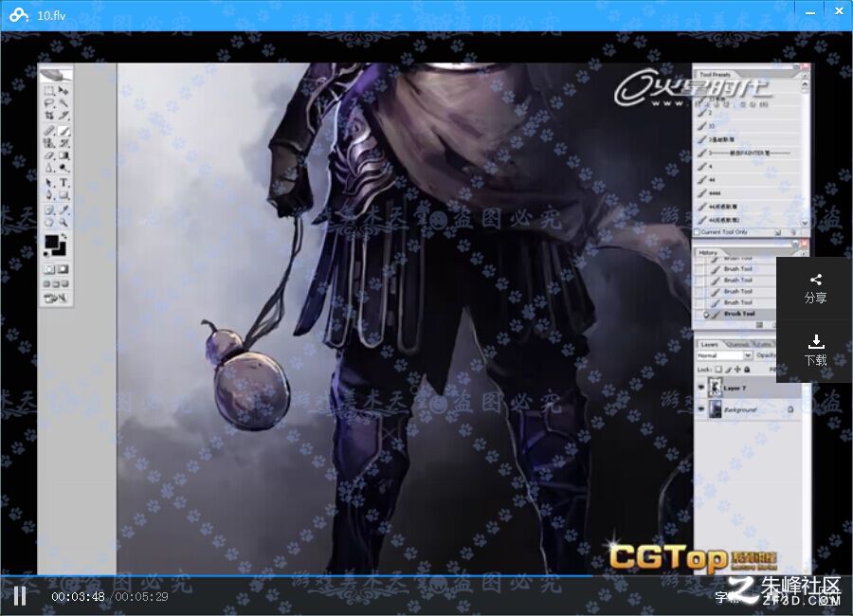Screen dimensions: 853x616
Task: Select Layer 7 in Layers panel
Action: point(749,388)
